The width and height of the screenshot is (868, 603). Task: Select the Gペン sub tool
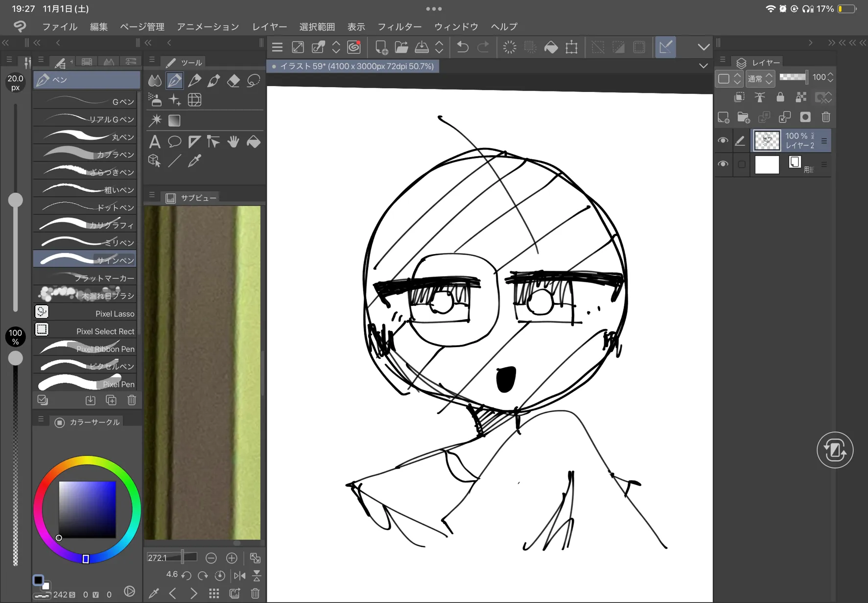tap(85, 101)
